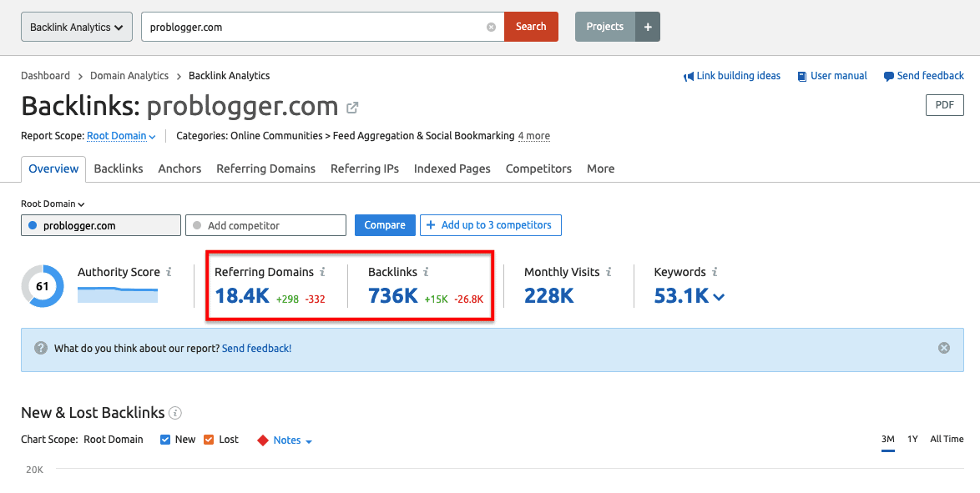Add a new project with plus icon
Viewport: 980px width, 493px height.
pyautogui.click(x=648, y=27)
